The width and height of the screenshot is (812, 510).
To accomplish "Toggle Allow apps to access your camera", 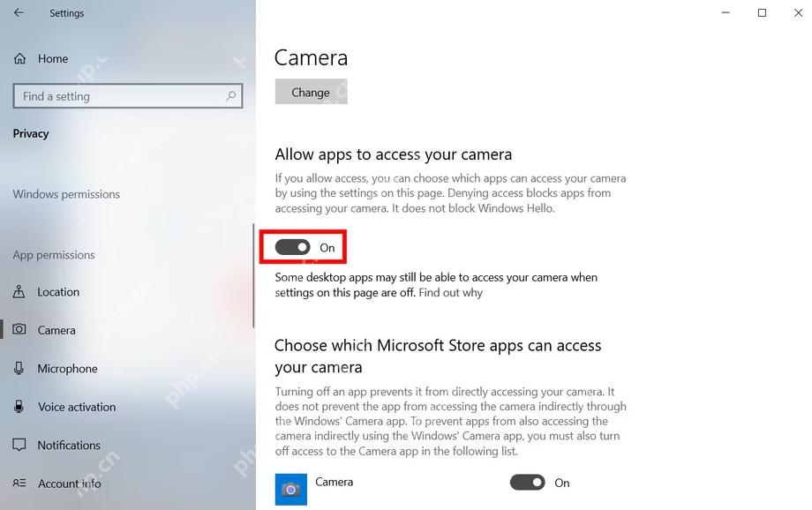I will (293, 247).
